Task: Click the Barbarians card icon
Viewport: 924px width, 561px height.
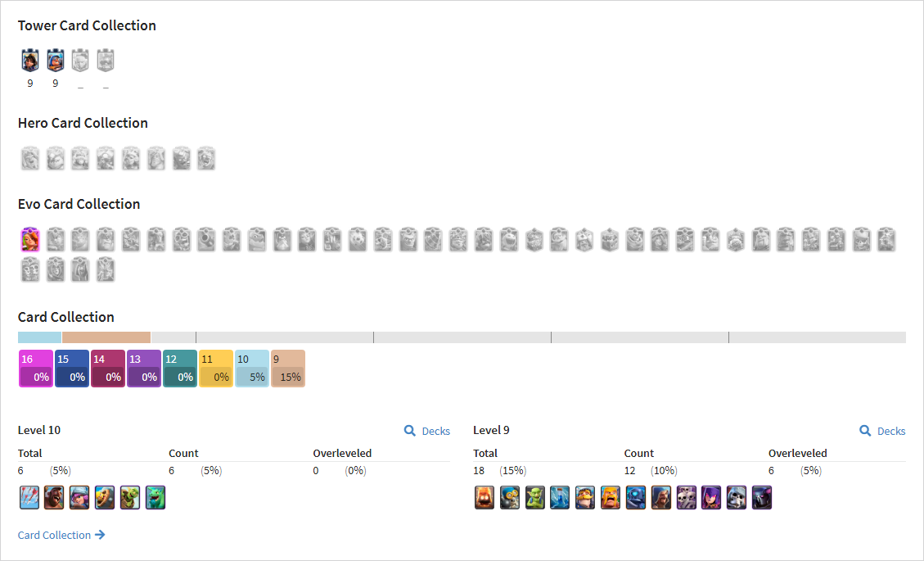Action: (x=611, y=497)
